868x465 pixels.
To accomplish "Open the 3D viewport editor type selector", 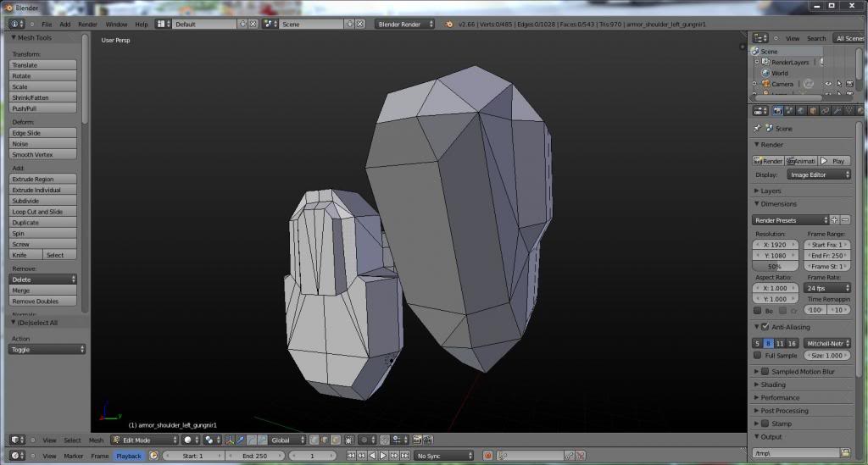I will (x=17, y=440).
